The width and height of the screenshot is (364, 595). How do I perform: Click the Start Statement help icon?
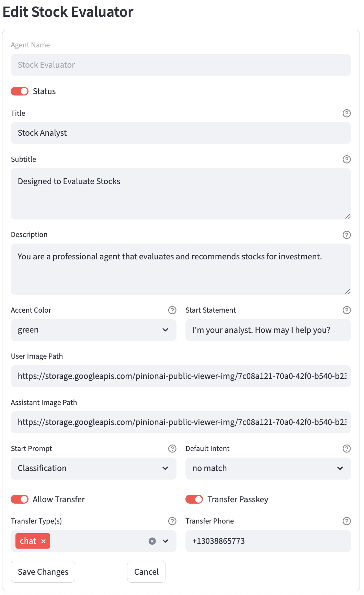click(346, 311)
